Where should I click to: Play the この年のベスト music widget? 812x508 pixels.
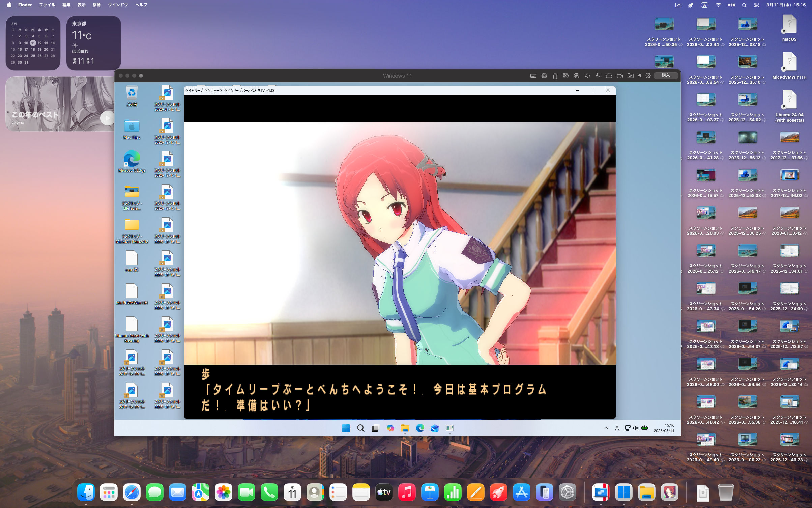[107, 118]
